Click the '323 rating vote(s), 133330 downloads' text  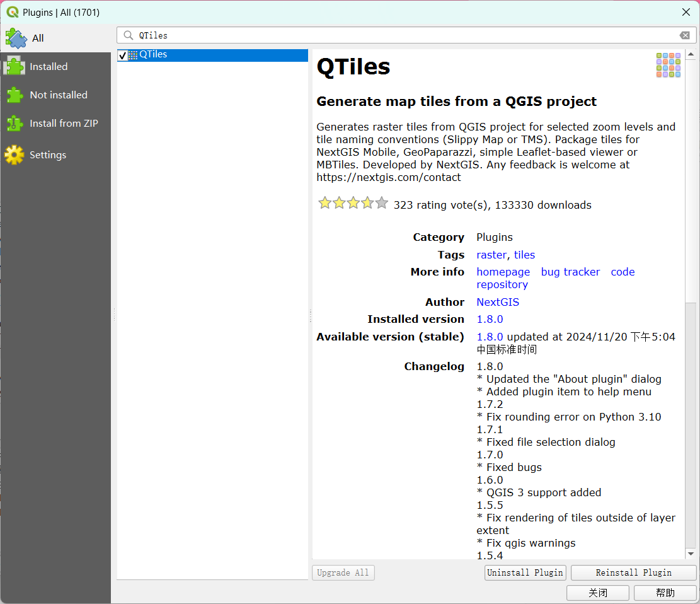coord(493,205)
